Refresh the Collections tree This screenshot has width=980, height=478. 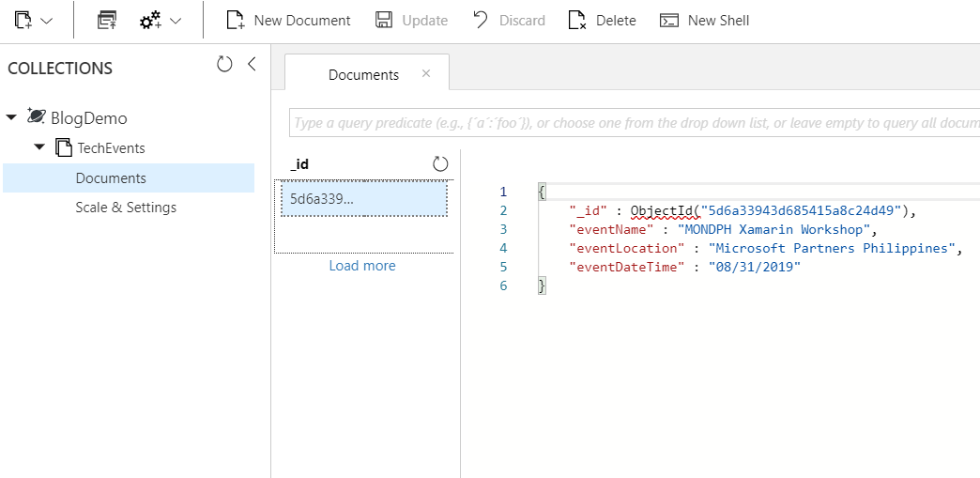coord(224,64)
